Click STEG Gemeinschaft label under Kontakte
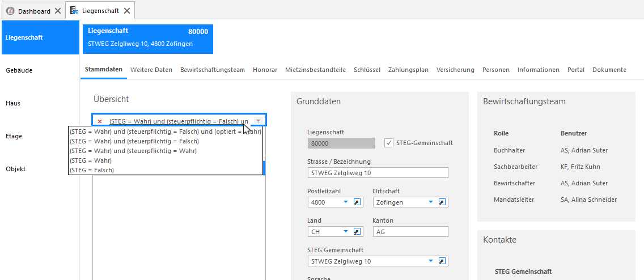 click(523, 271)
